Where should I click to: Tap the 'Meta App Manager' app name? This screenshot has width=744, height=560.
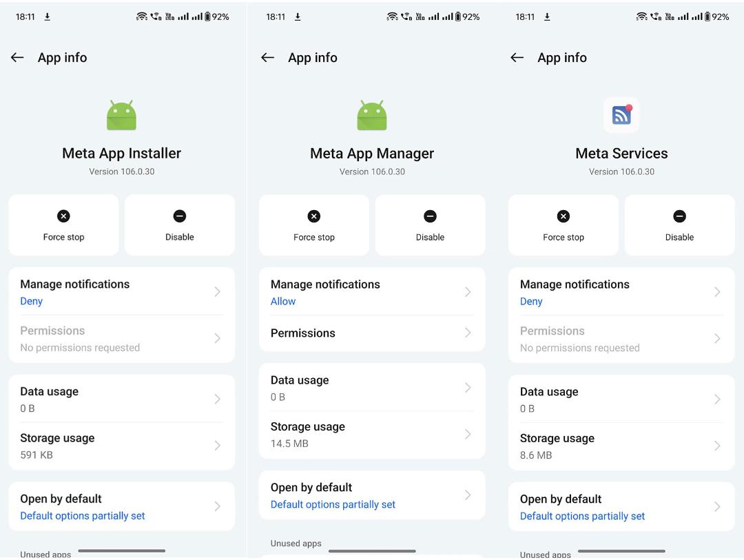pyautogui.click(x=372, y=154)
